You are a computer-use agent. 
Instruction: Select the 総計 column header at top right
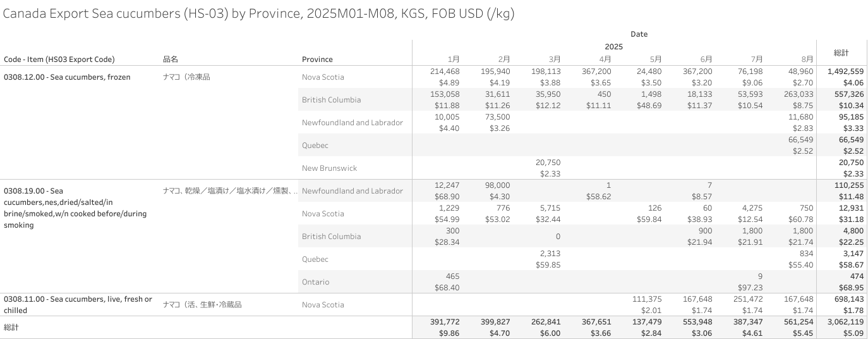click(841, 52)
